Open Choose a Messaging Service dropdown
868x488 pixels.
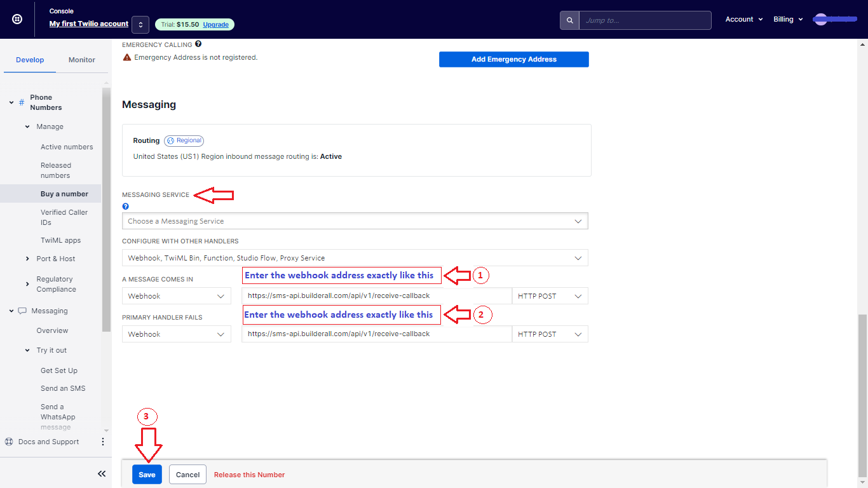coord(355,221)
